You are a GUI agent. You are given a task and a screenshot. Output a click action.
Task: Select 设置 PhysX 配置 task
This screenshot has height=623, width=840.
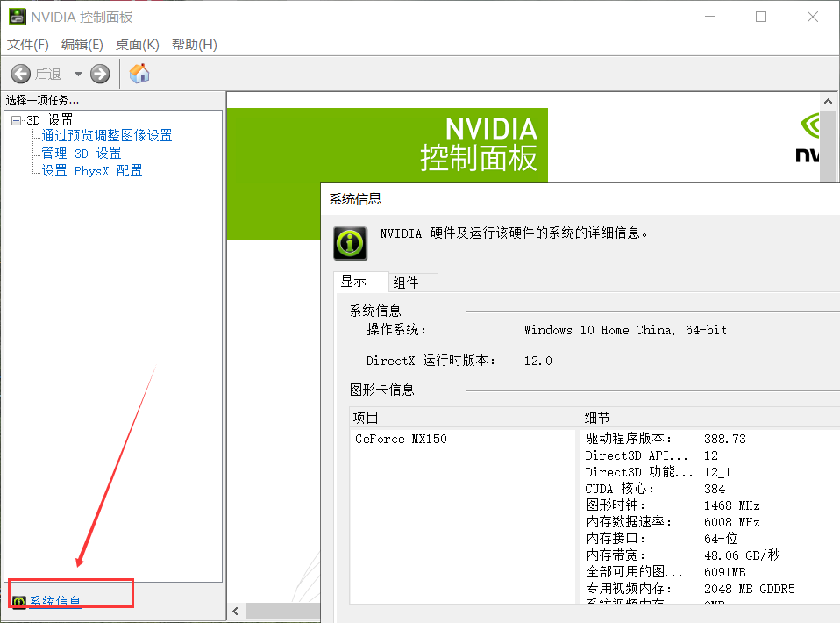click(x=90, y=170)
